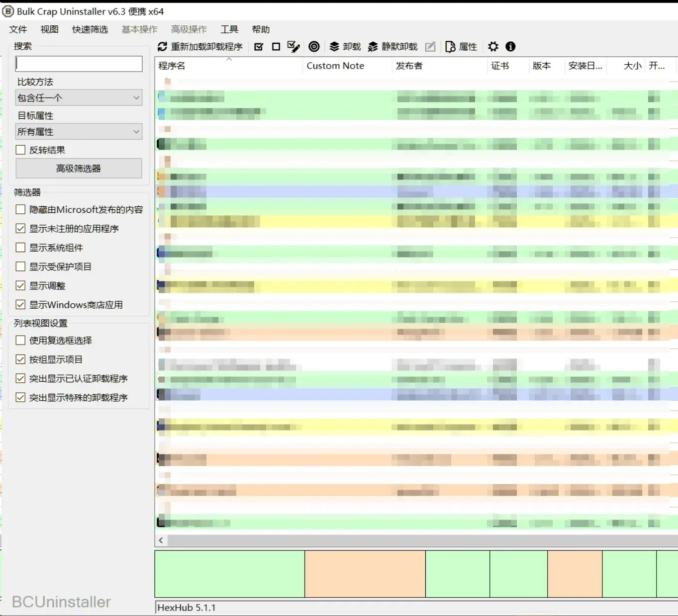Open the 视图 menu
This screenshot has height=616, width=678.
tap(49, 29)
